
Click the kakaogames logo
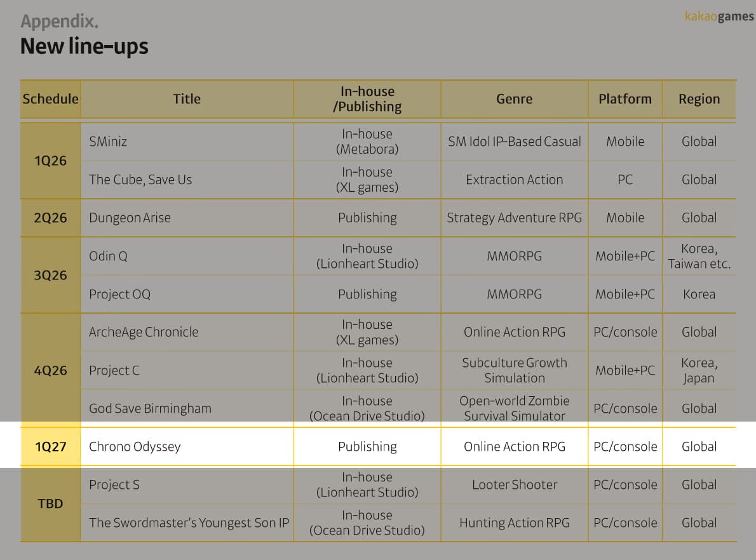point(719,17)
